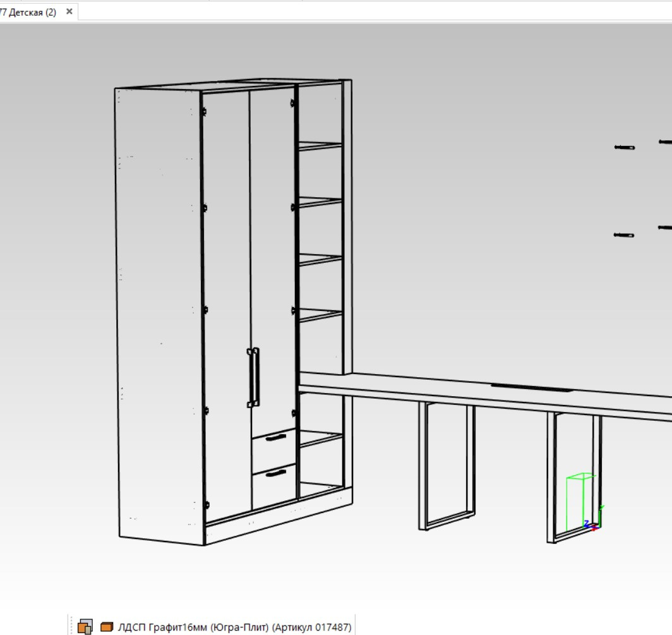The image size is (672, 635).
Task: Switch to the Детская (2) document tab
Action: click(28, 12)
